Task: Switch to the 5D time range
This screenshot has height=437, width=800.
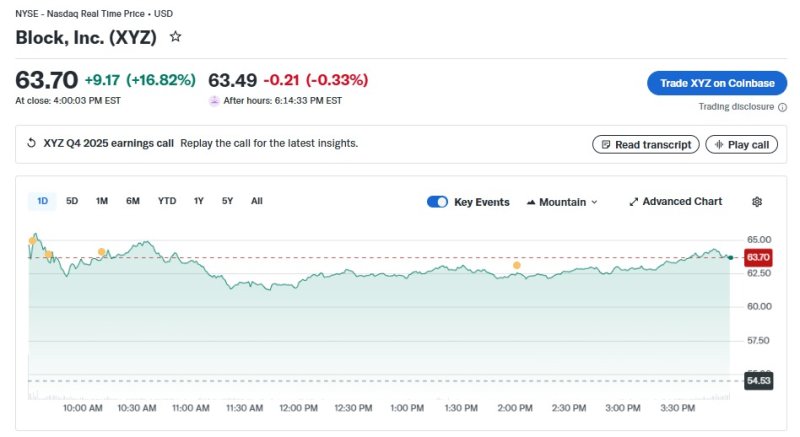Action: [x=72, y=201]
